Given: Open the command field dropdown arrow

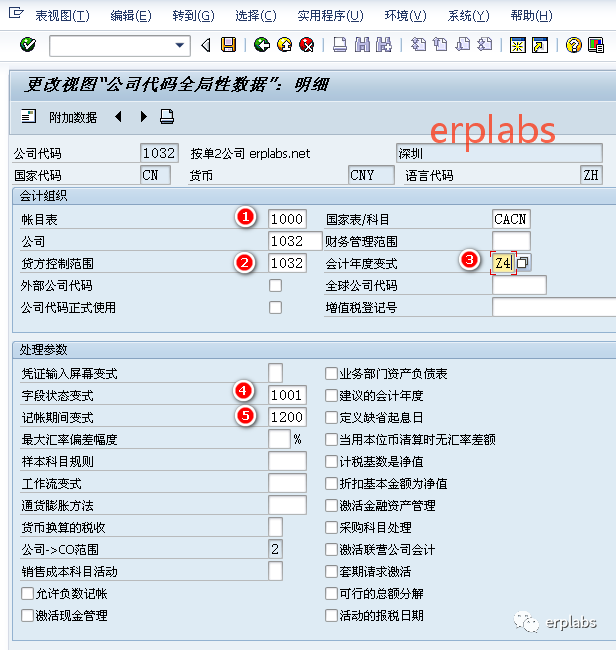Looking at the screenshot, I should pos(179,45).
